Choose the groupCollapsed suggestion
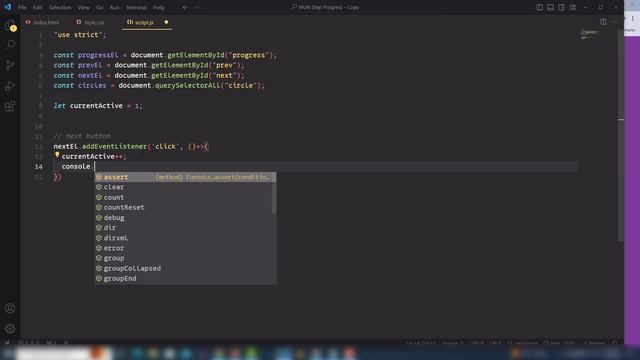640x360 pixels. click(185, 268)
